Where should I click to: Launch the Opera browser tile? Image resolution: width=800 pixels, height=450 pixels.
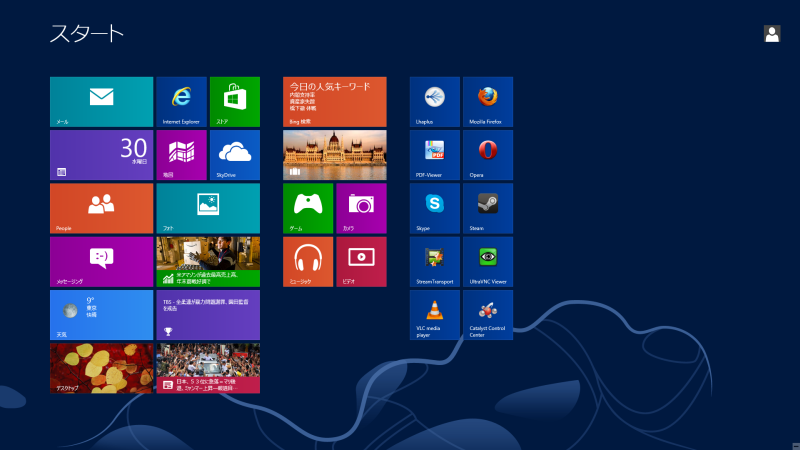488,155
